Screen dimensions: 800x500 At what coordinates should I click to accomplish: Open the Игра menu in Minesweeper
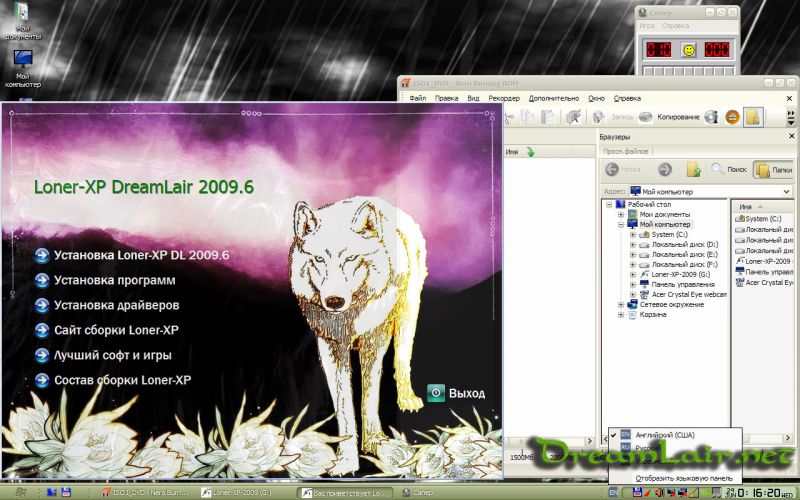coord(647,25)
